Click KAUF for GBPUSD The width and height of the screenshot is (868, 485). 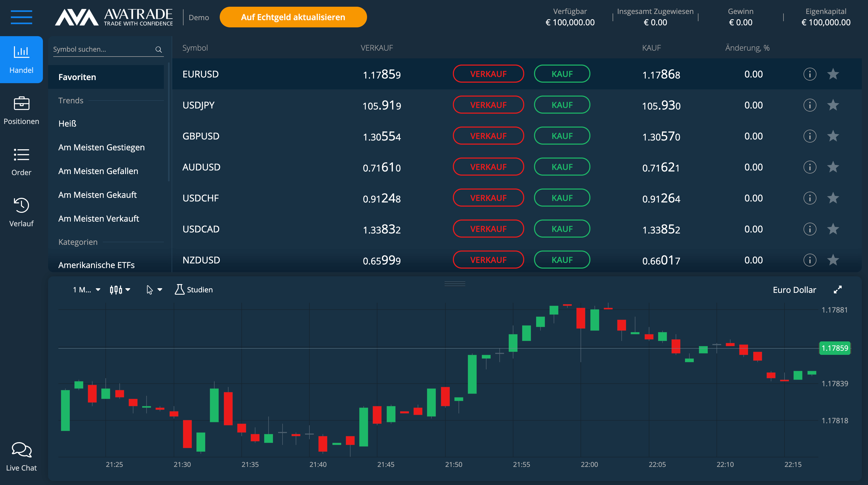coord(562,136)
